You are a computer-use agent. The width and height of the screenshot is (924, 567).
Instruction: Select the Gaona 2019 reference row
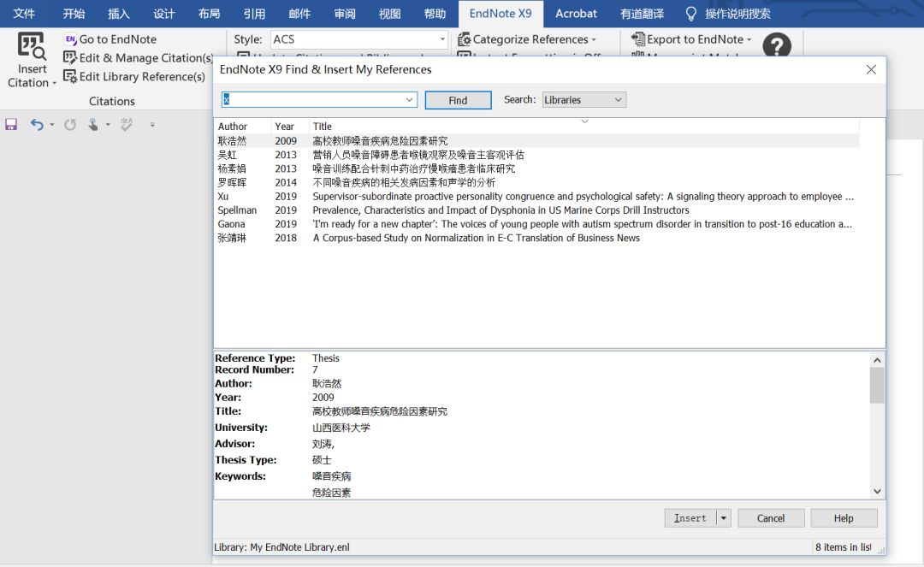point(536,224)
